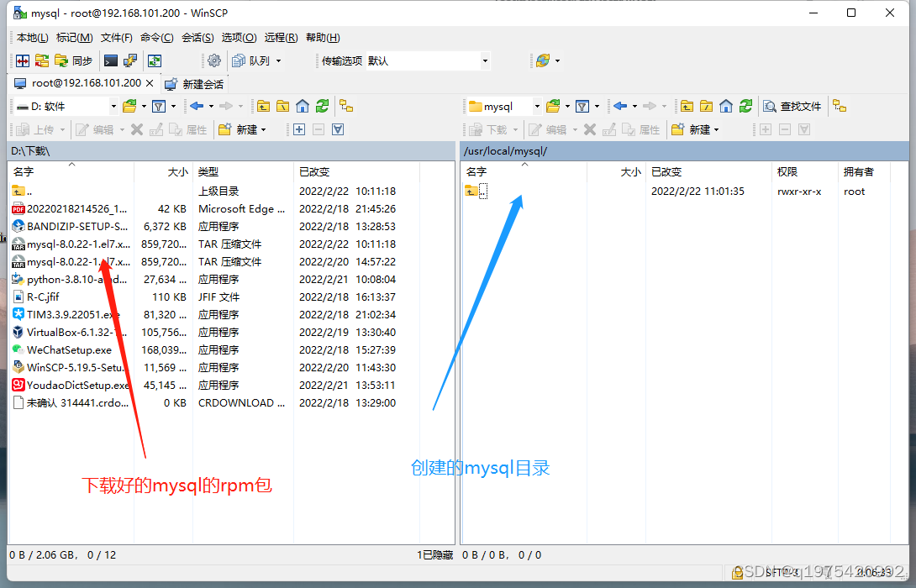The height and width of the screenshot is (588, 916).
Task: Open the 远程(R) menu
Action: click(x=281, y=37)
